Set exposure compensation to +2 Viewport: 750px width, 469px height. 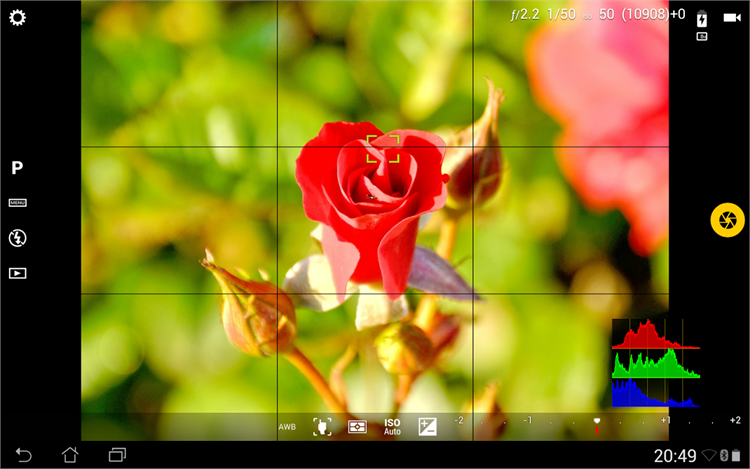coord(735,420)
